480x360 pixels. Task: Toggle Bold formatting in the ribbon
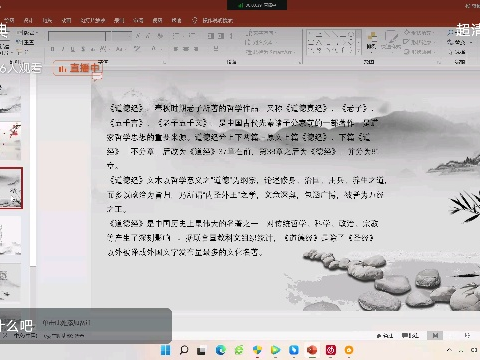(52, 49)
